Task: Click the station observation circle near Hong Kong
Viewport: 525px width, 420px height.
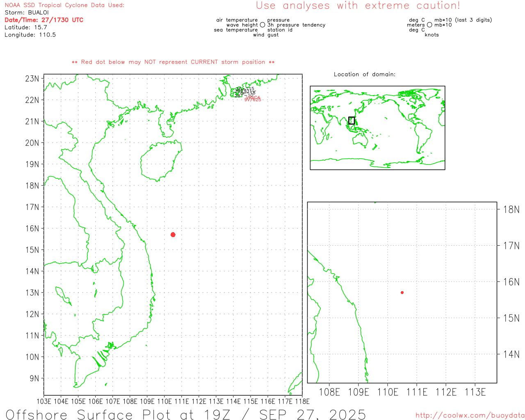Action: pyautogui.click(x=244, y=91)
